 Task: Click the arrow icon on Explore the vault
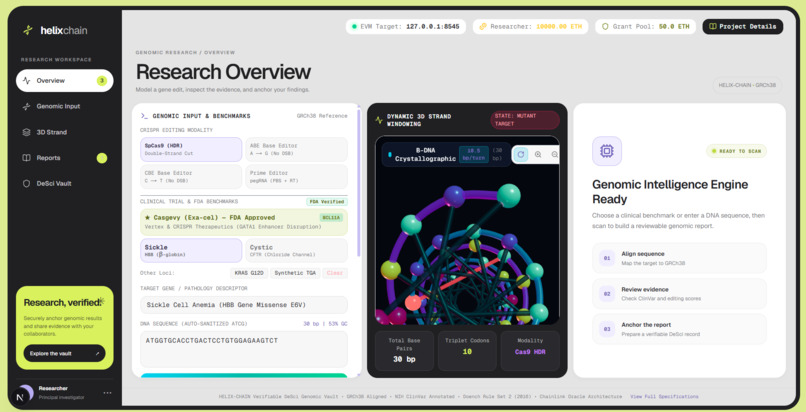(x=97, y=353)
